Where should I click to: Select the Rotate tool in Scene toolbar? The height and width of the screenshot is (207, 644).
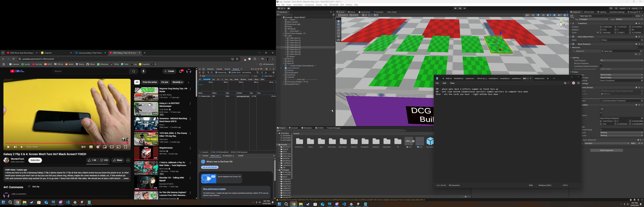coord(339,27)
